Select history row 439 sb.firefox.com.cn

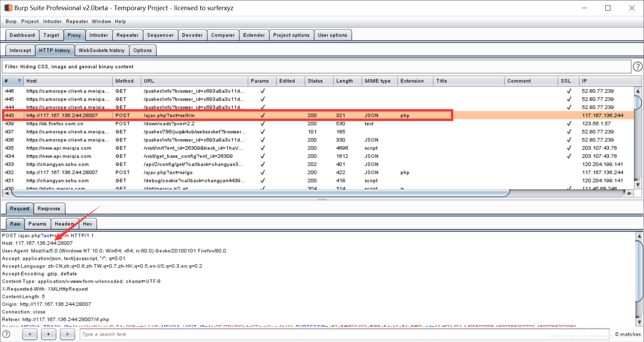pyautogui.click(x=318, y=123)
